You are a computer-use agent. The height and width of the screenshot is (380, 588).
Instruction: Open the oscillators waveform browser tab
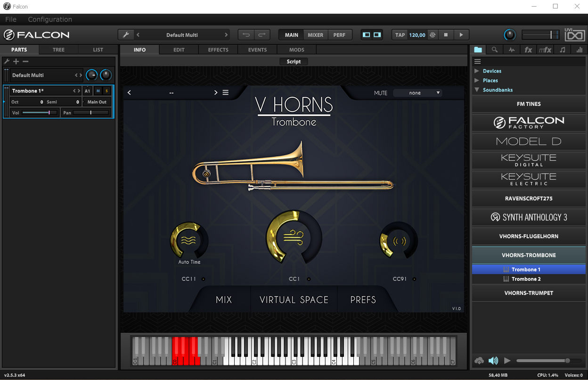click(x=512, y=50)
